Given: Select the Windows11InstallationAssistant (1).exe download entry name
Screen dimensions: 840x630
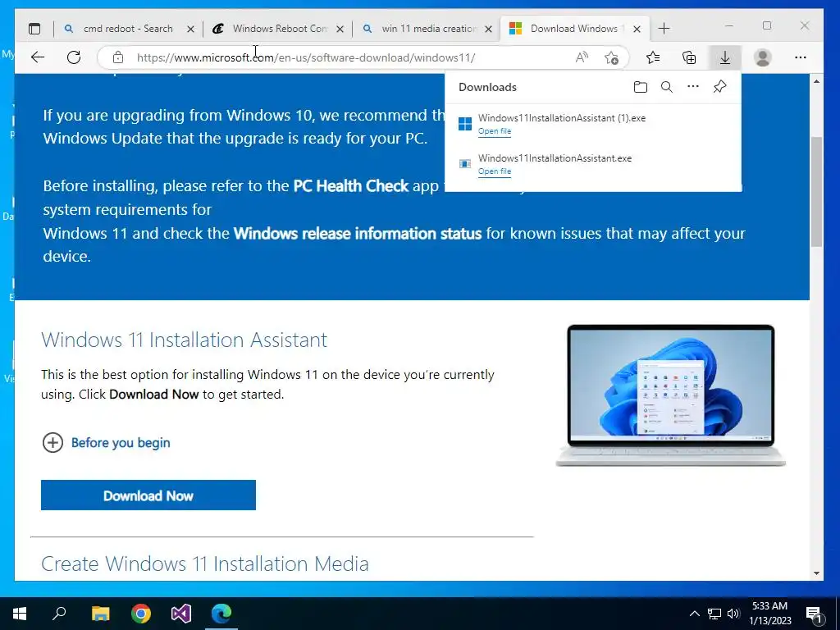Looking at the screenshot, I should (562, 118).
